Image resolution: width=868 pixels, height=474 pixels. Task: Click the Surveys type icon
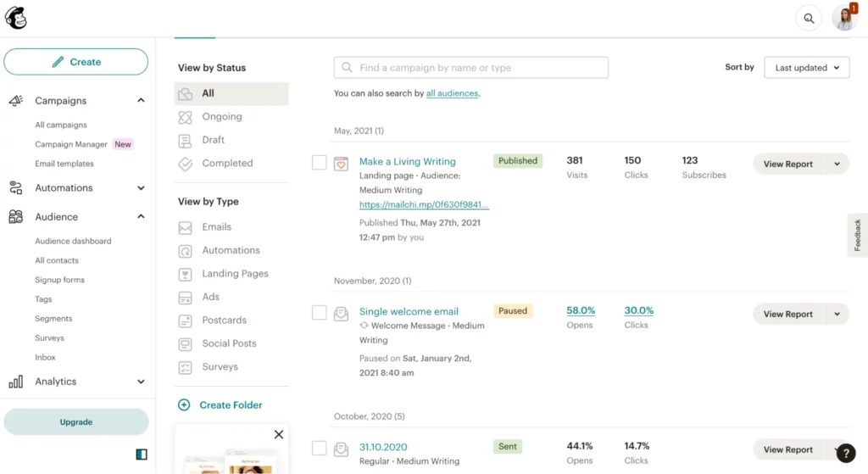pyautogui.click(x=186, y=367)
